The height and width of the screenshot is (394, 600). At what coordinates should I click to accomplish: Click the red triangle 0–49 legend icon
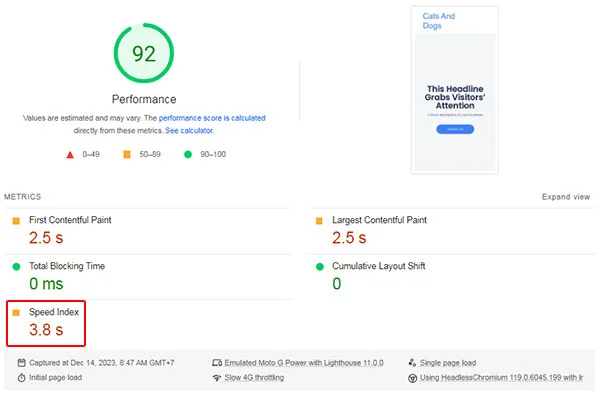70,155
